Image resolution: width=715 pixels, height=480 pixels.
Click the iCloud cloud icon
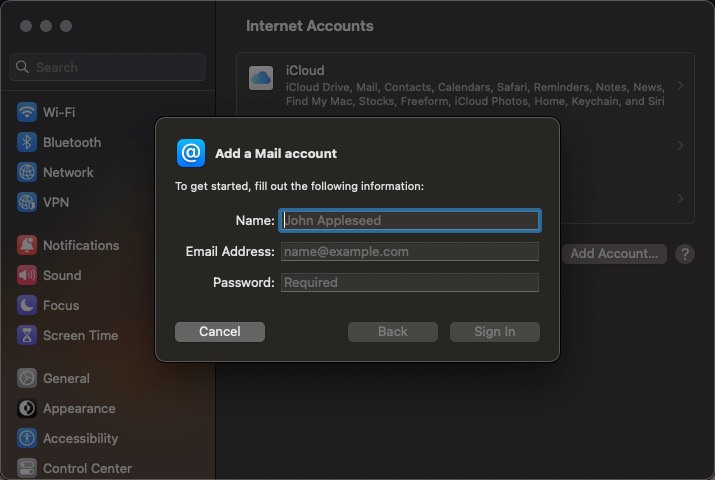click(x=261, y=78)
